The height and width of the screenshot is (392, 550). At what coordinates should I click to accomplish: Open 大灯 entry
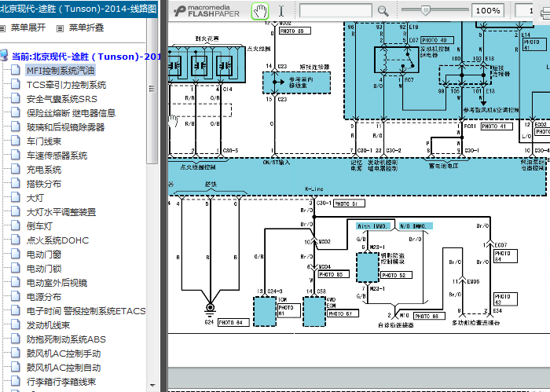(x=35, y=198)
